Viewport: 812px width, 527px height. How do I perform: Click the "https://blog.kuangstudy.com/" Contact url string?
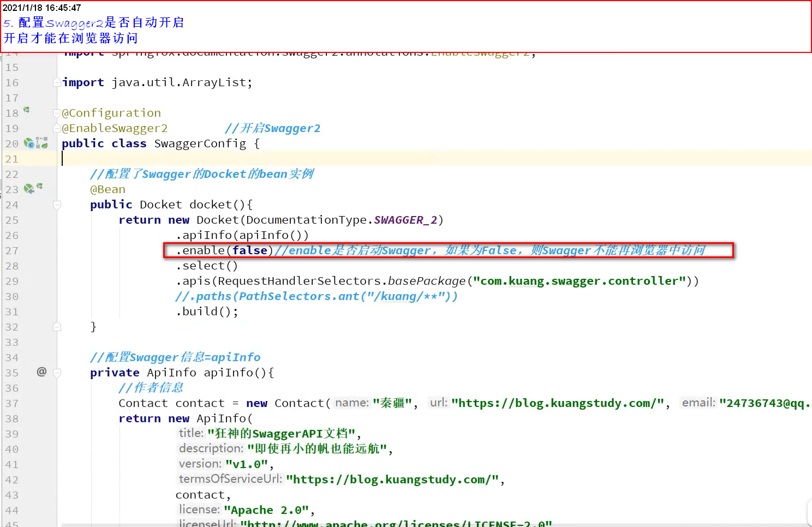click(x=558, y=403)
